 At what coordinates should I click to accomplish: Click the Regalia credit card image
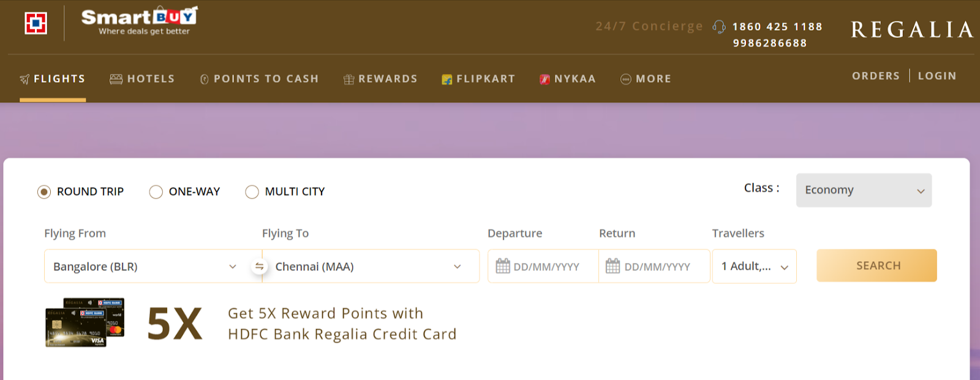point(85,322)
